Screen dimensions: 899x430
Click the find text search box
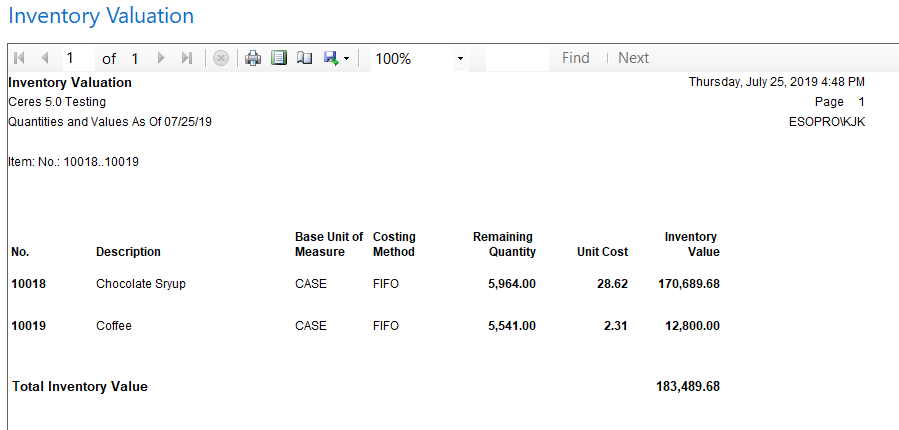click(x=516, y=58)
